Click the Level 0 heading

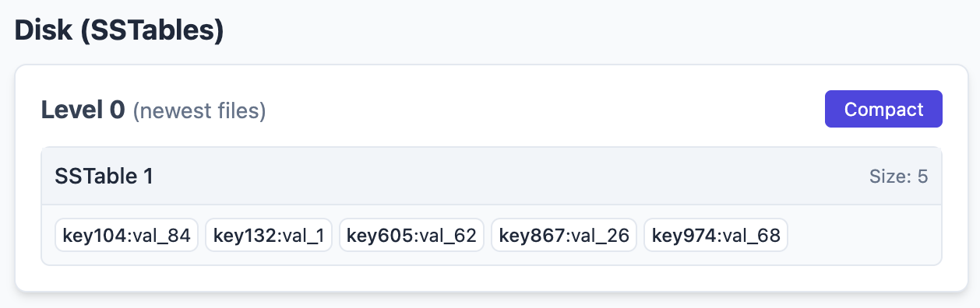point(83,110)
